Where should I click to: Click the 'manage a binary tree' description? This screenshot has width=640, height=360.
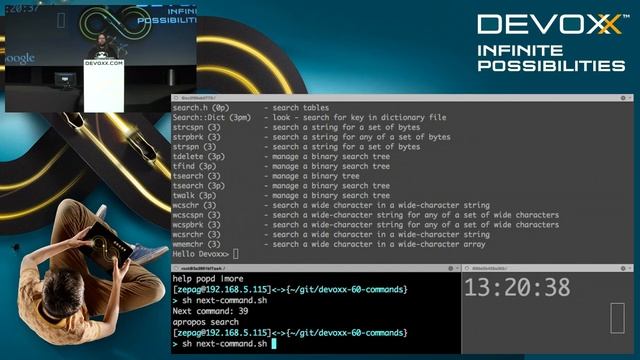(316, 176)
